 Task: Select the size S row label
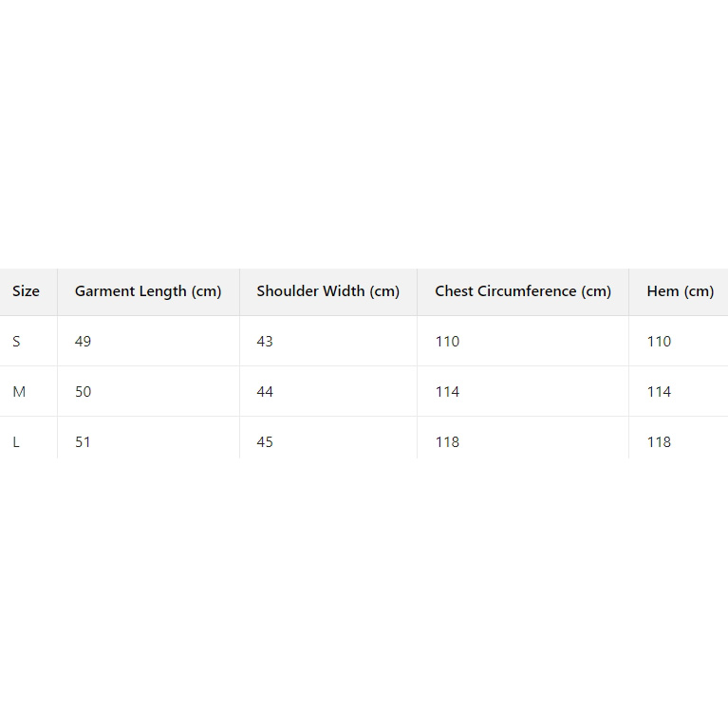pos(16,342)
